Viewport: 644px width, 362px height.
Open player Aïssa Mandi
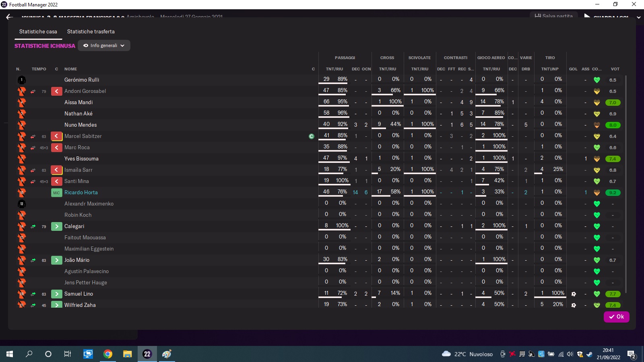tap(78, 103)
